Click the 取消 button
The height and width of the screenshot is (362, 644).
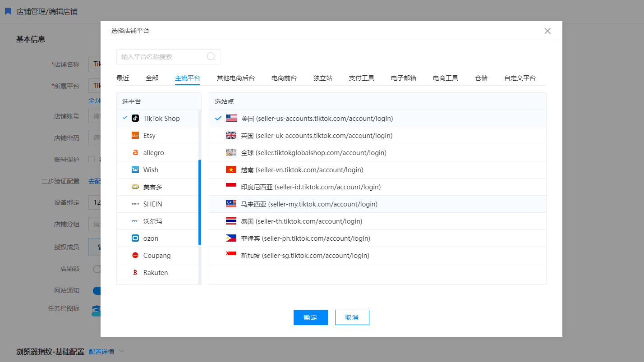pyautogui.click(x=352, y=317)
